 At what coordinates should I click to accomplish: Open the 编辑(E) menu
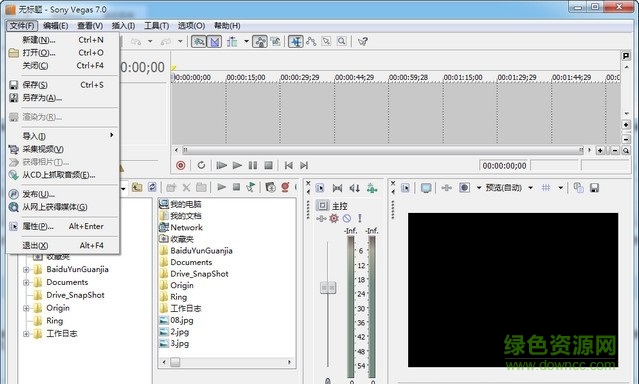tap(56, 26)
